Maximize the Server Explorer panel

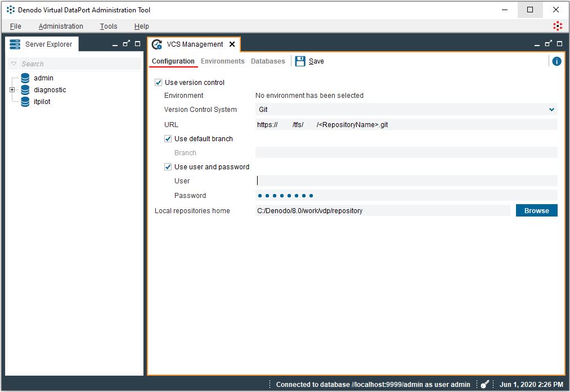click(x=137, y=44)
